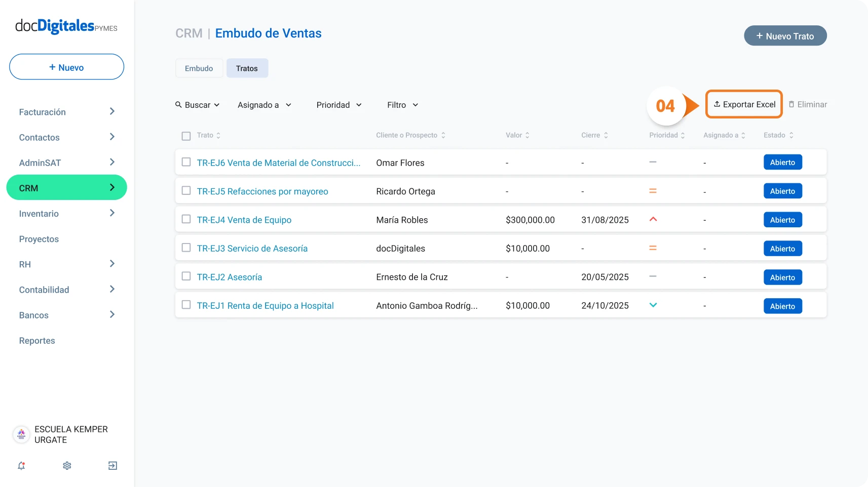Screen dimensions: 868x487
Task: Check the TR-EJ3 Servicio de Asesoría row
Action: (x=186, y=248)
